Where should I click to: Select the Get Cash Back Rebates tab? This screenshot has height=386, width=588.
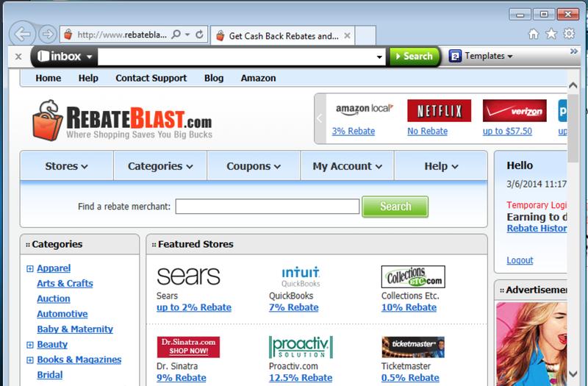(x=283, y=35)
